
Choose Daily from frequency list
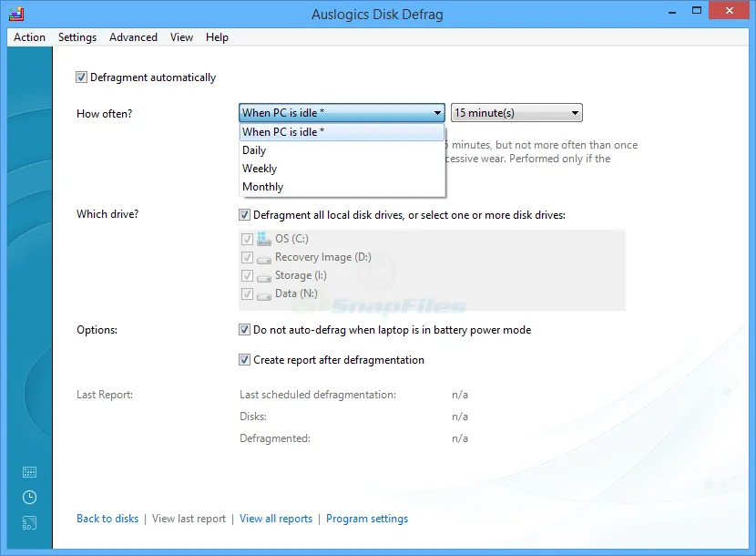pyautogui.click(x=342, y=150)
